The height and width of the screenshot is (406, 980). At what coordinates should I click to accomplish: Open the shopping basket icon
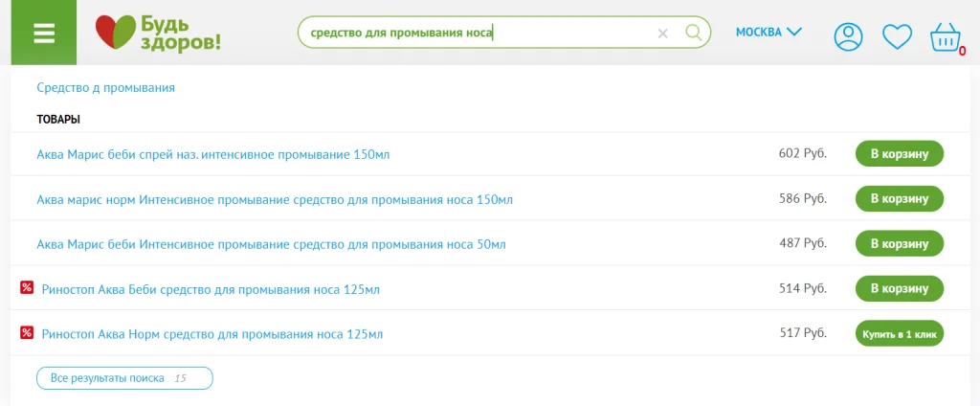(945, 37)
